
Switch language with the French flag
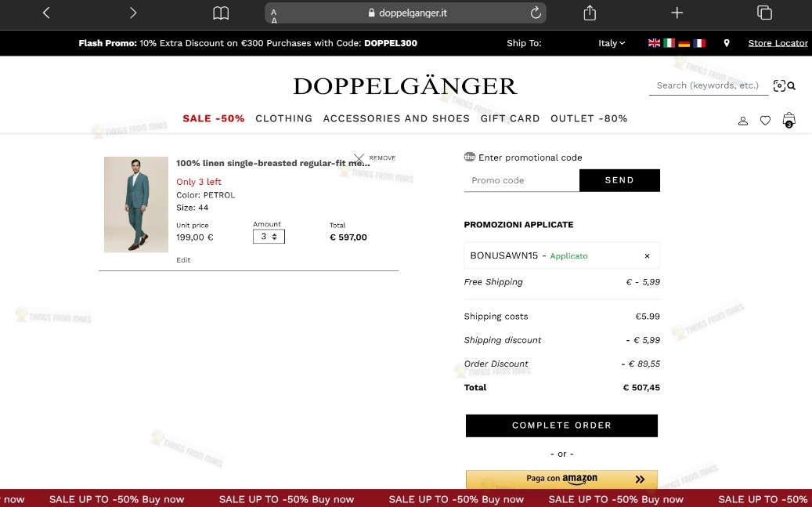(699, 43)
